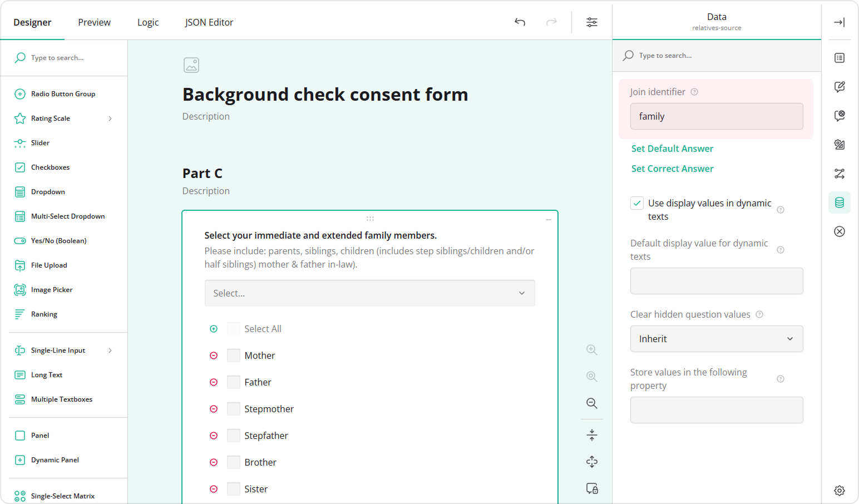Expand the Single-Line Input toolbox chevron
The image size is (859, 504).
tap(110, 350)
